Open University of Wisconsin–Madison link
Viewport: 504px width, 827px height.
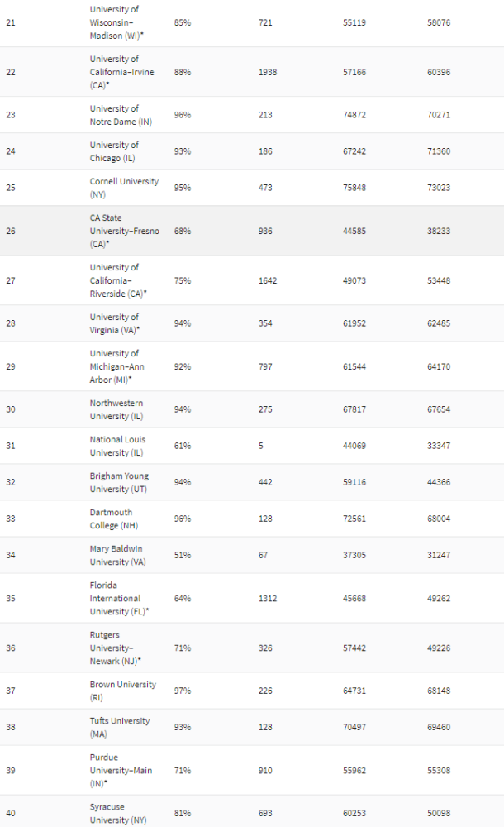[x=114, y=22]
